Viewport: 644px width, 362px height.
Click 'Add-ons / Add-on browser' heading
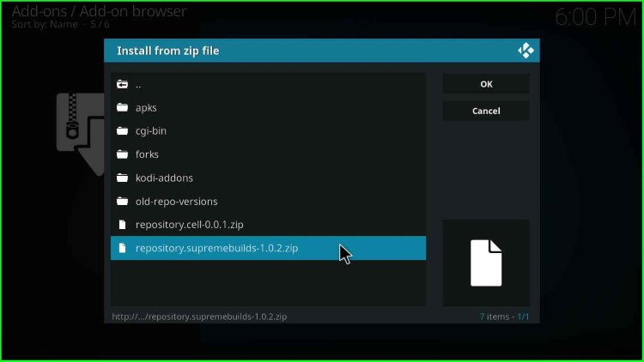tap(99, 11)
